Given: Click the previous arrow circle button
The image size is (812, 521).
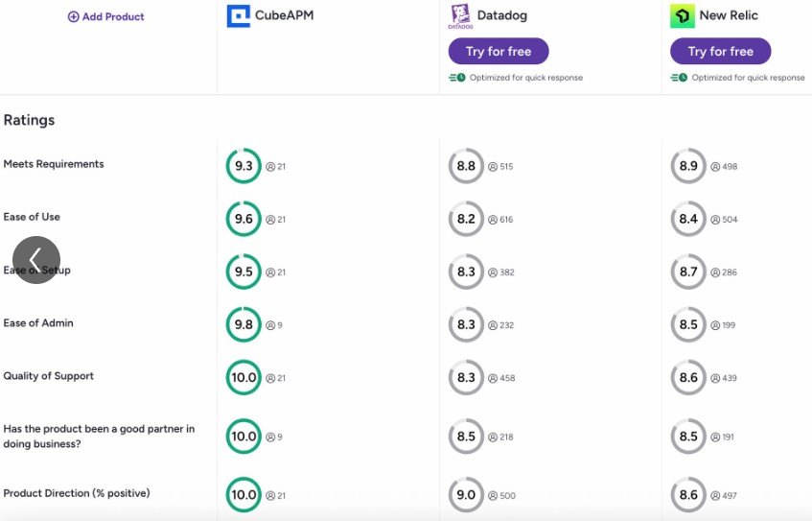Looking at the screenshot, I should click(x=36, y=260).
